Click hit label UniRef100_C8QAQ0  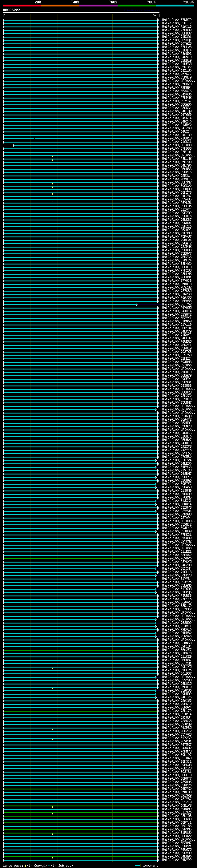tap(177, 104)
